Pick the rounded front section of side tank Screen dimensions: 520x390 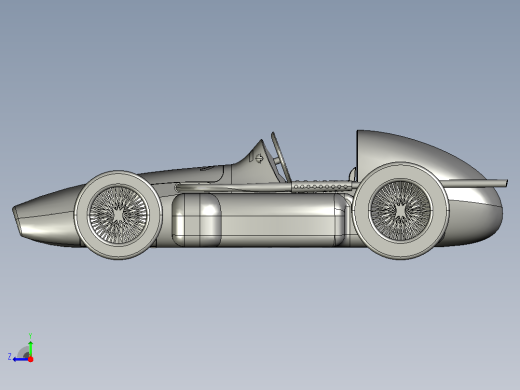click(x=197, y=220)
